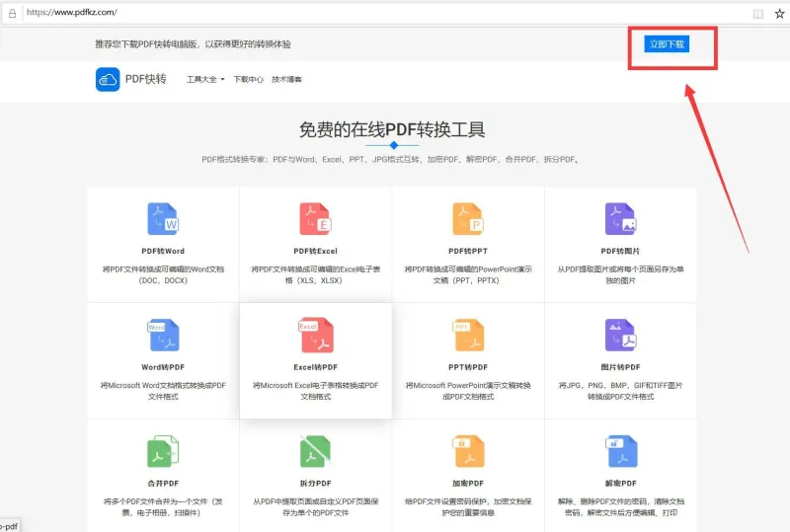790x532 pixels.
Task: Click the 从PDF提取图片 description text
Action: (x=621, y=275)
